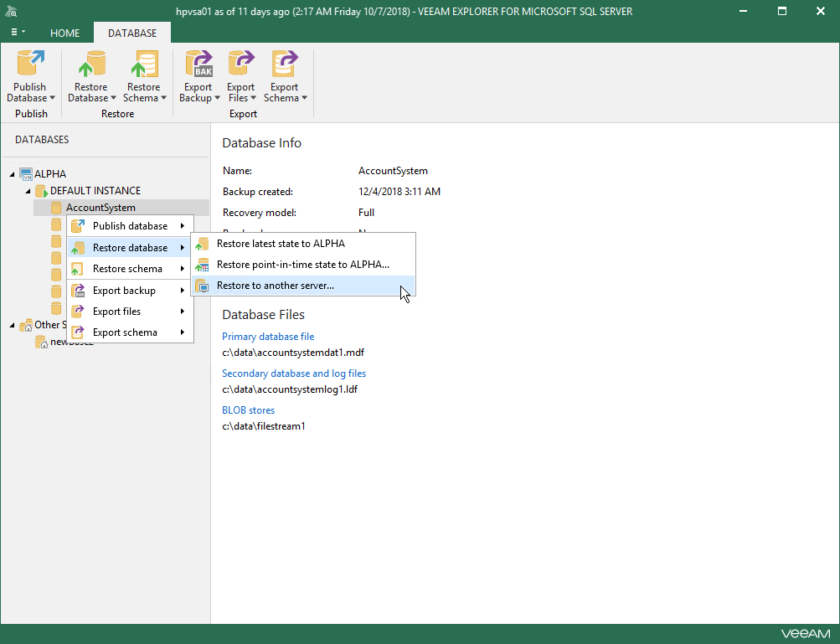The height and width of the screenshot is (644, 840).
Task: Open the Restore Database dropdown arrow
Action: (x=114, y=98)
